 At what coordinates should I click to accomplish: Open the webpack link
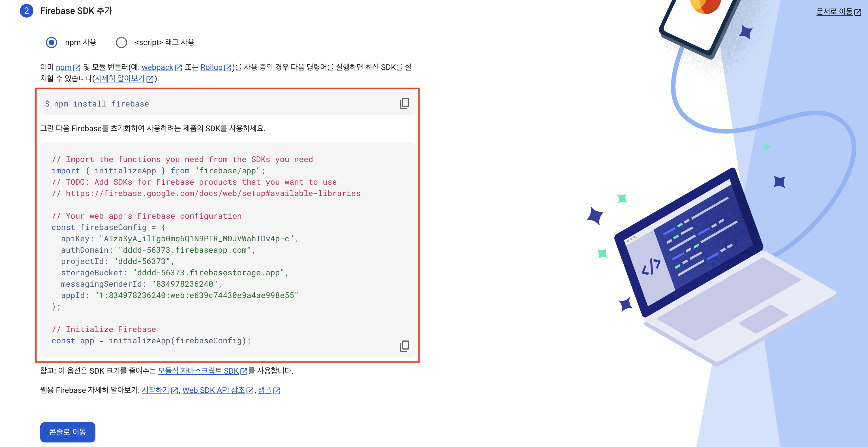tap(157, 67)
